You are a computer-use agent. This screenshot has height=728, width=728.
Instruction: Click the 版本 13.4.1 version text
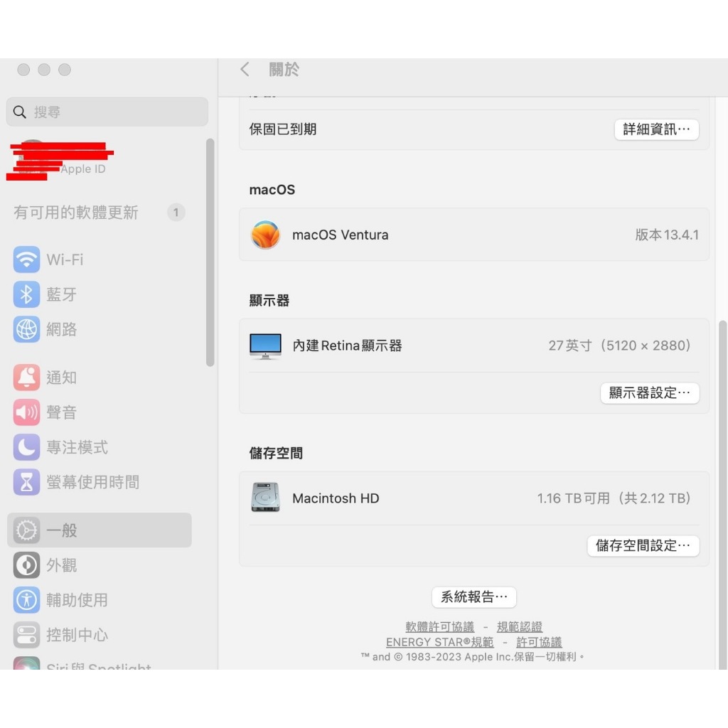click(667, 235)
